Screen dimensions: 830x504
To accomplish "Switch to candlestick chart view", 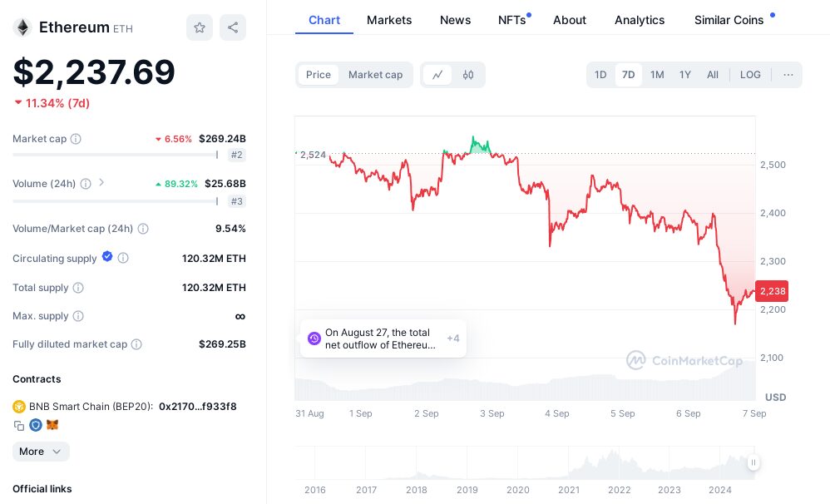I will (x=468, y=75).
